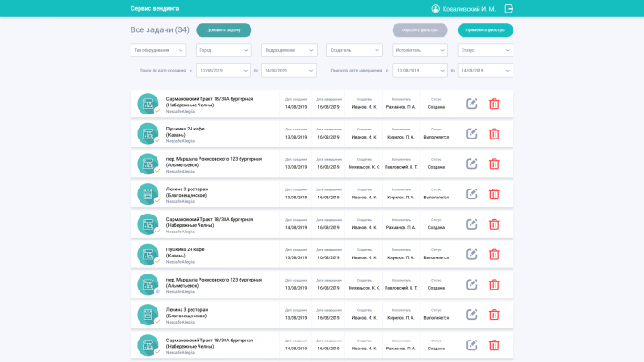This screenshot has height=362, width=644.
Task: Click the title of first Пушкина 24 кафе task
Action: [x=185, y=131]
